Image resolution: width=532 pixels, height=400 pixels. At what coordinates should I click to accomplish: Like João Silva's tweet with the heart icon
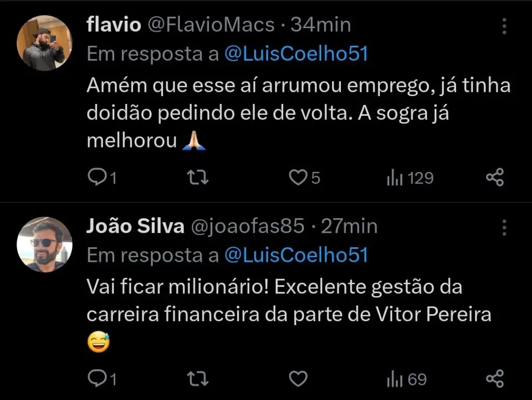point(297,379)
